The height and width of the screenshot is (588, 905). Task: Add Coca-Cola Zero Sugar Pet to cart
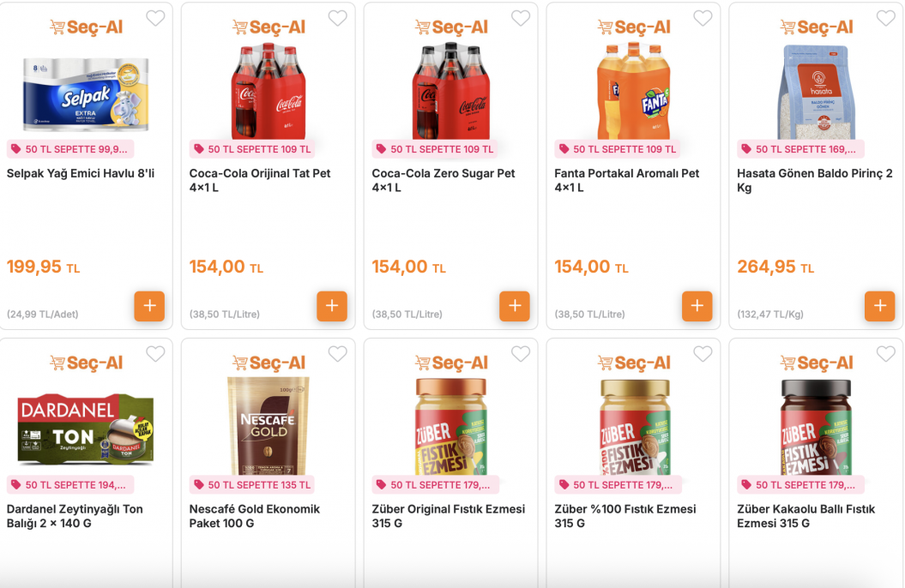pos(515,305)
